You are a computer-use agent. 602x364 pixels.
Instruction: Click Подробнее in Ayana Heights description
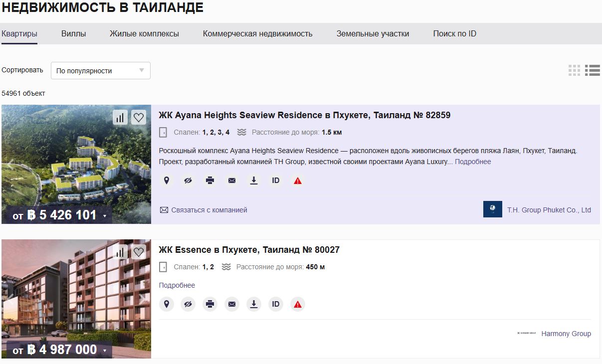tap(473, 162)
